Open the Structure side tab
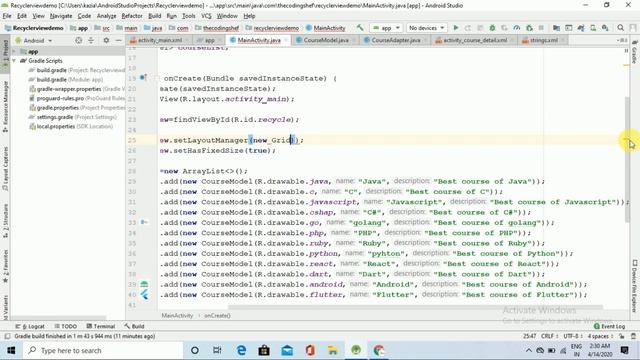Screen dimensions: 640x360 point(5,221)
